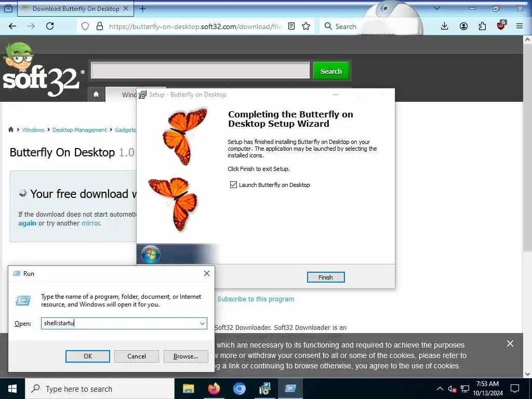Screen dimensions: 532x399
Task: Open the Windows breadcrumb link
Action: coord(33,130)
